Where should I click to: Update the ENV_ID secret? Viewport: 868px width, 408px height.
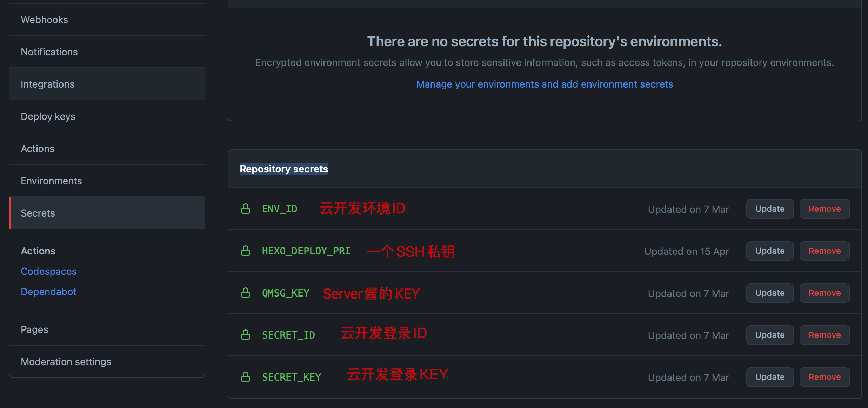tap(770, 209)
